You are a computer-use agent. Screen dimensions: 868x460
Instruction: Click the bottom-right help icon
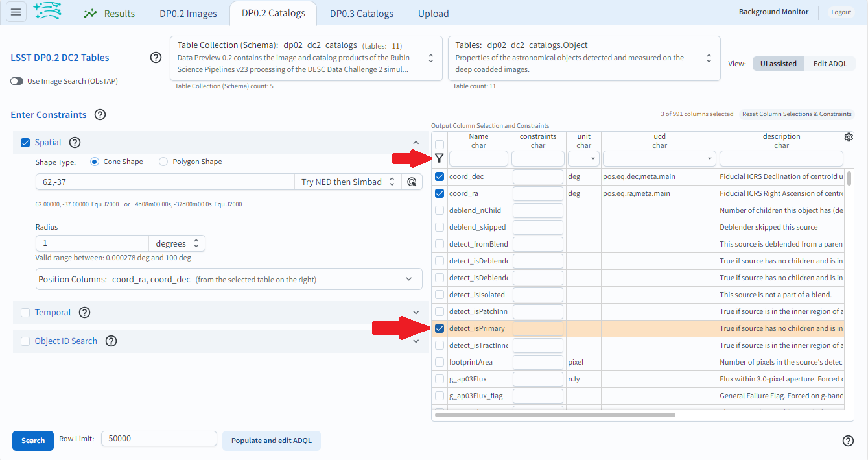(848, 441)
